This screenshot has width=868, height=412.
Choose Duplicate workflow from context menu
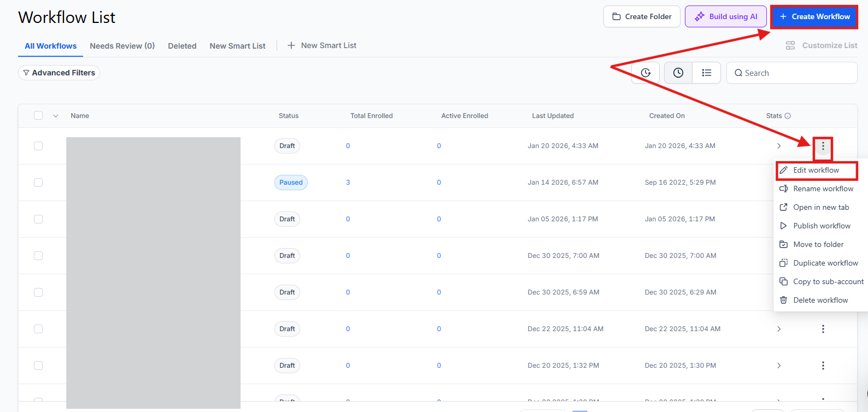(825, 263)
